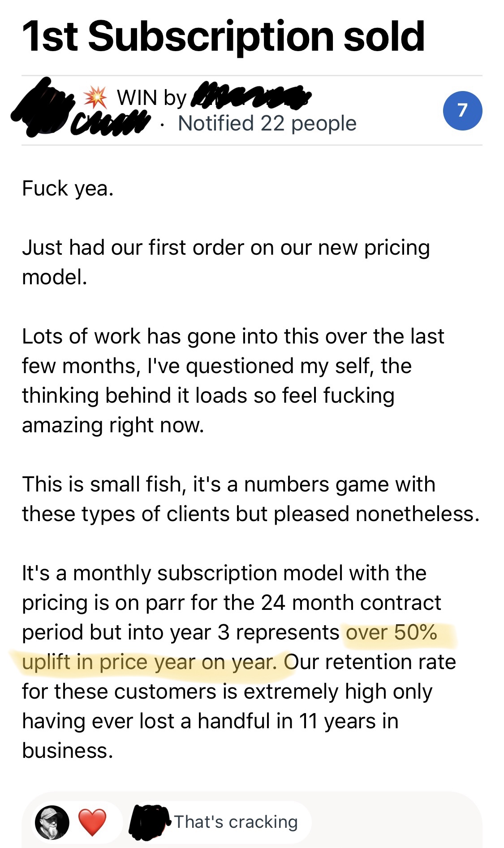The image size is (504, 848).
Task: Click the "That's cracking" comment text
Action: coord(236,822)
